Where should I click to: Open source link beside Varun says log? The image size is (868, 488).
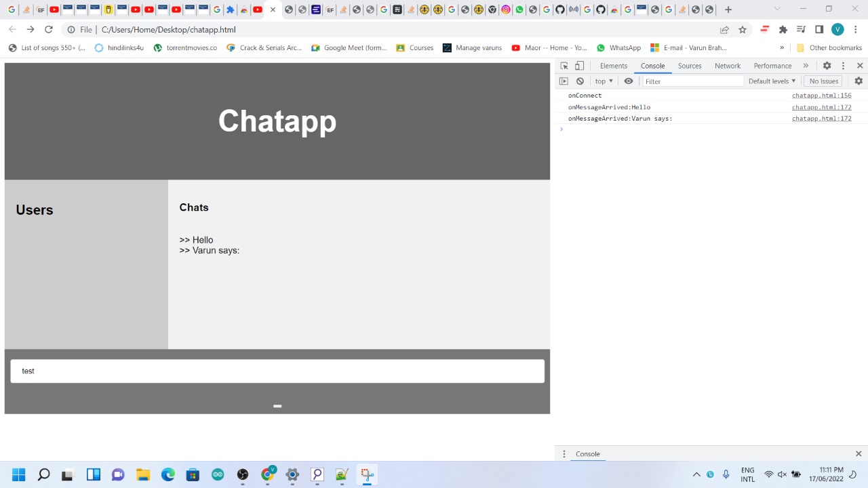821,119
